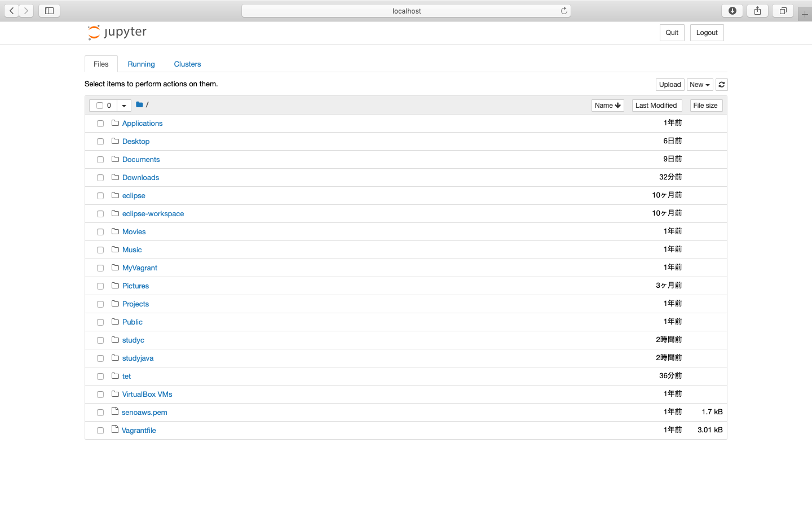812x508 pixels.
Task: Open the New dropdown menu
Action: (700, 85)
